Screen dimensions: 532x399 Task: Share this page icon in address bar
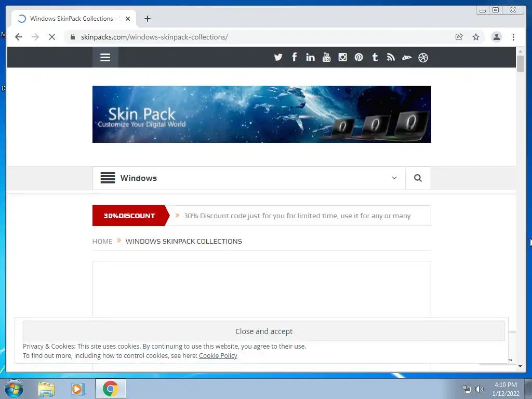(459, 37)
